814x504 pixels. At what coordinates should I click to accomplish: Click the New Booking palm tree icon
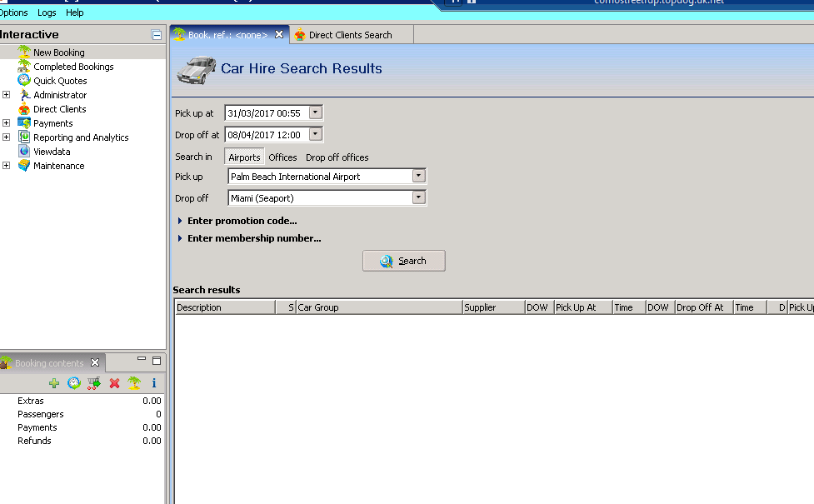coord(24,52)
